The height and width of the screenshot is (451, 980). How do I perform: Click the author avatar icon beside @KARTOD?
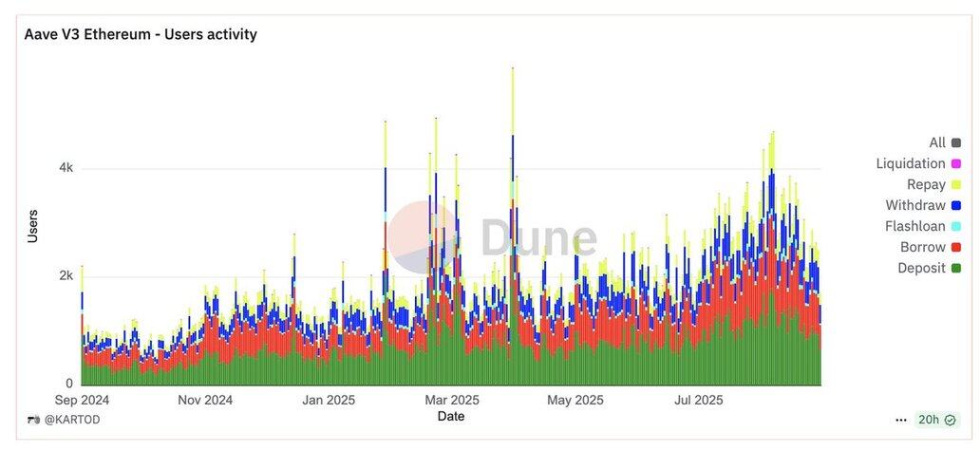pyautogui.click(x=34, y=420)
